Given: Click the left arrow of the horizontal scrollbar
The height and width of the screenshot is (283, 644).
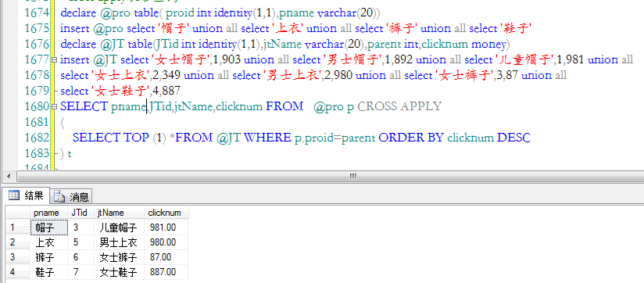Looking at the screenshot, I should coord(9,176).
